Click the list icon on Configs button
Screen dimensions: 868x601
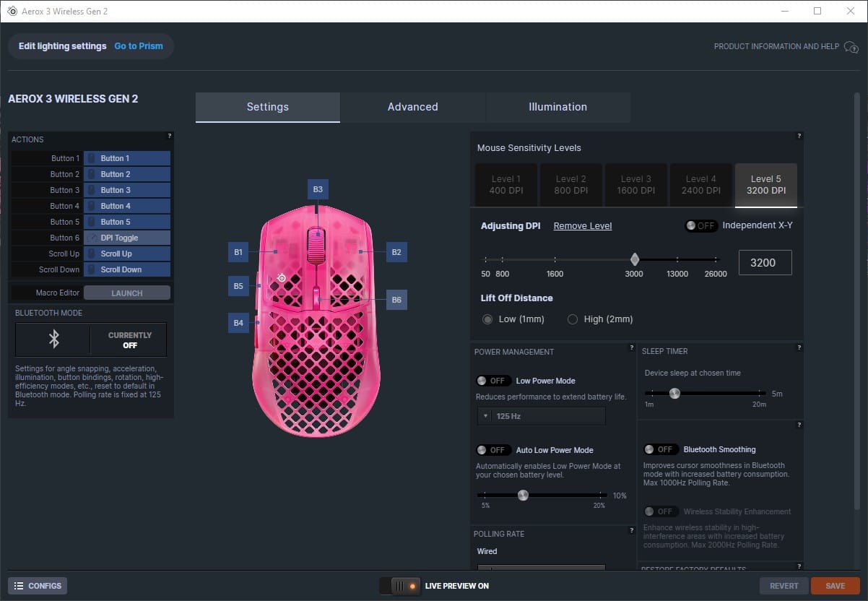(x=19, y=586)
